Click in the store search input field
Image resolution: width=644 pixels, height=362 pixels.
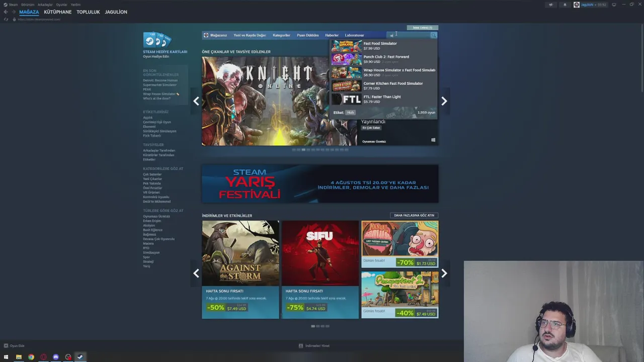(x=409, y=35)
